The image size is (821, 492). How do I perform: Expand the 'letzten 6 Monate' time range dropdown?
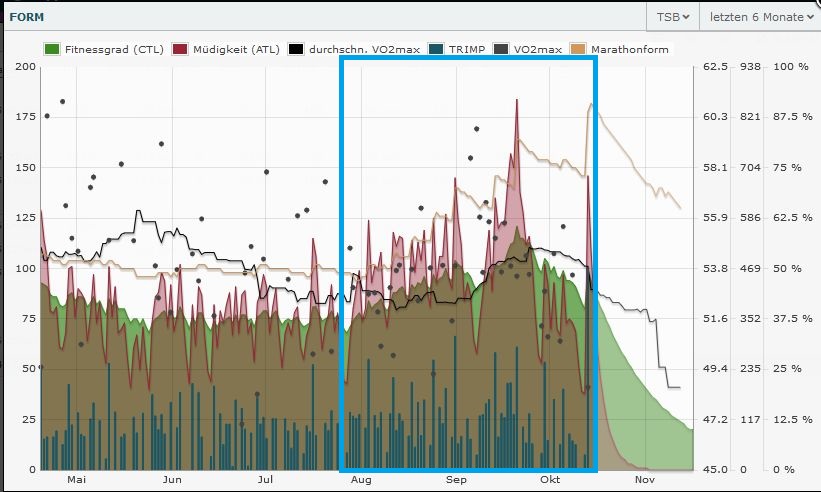pos(761,17)
